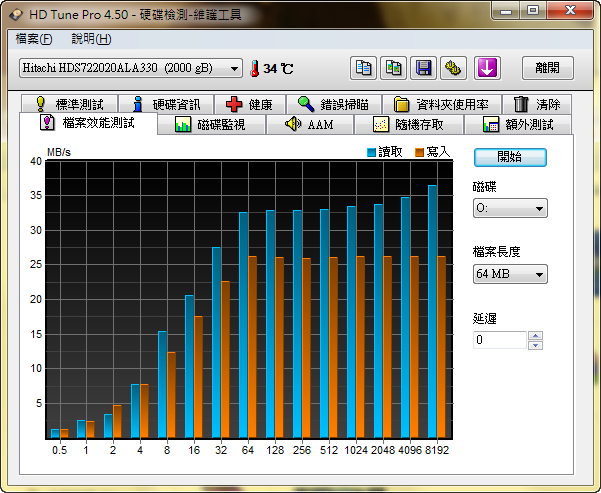Open the 資料夾使用率 folder usage tab
Image resolution: width=601 pixels, height=493 pixels.
tap(442, 104)
